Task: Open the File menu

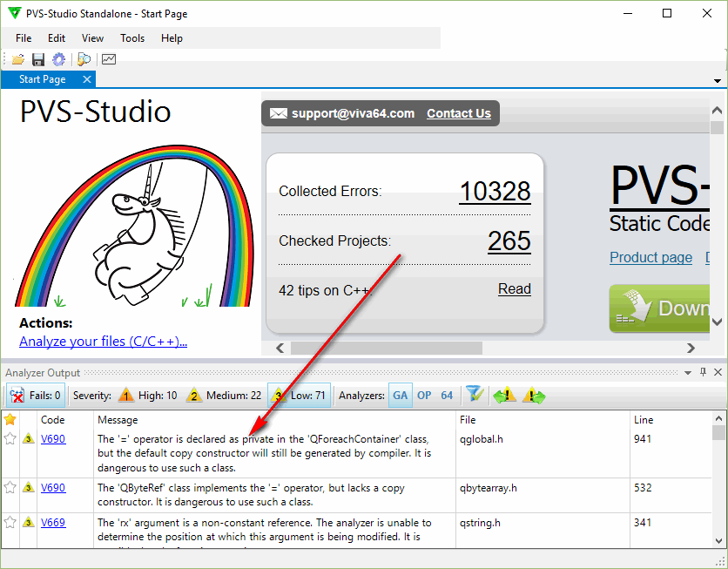Action: click(x=24, y=38)
